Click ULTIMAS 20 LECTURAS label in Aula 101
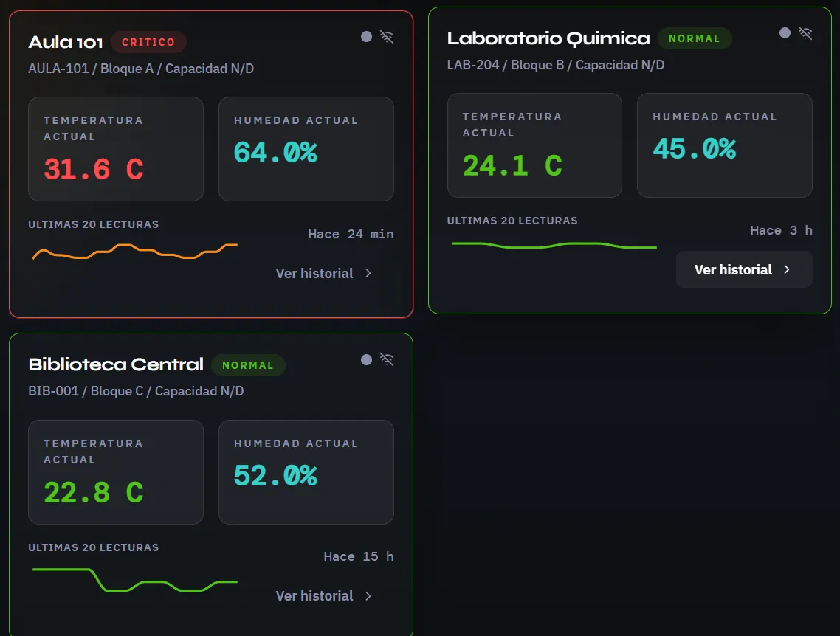840x636 pixels. (93, 224)
